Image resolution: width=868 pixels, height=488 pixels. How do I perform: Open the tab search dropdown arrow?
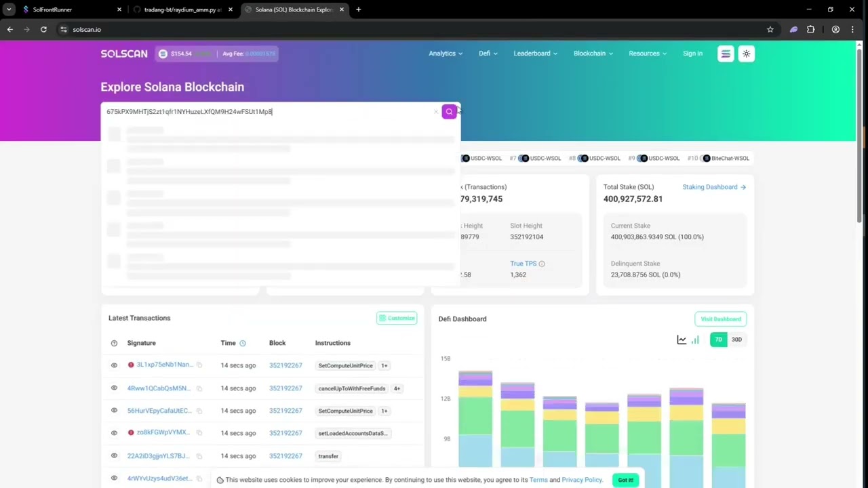[9, 9]
